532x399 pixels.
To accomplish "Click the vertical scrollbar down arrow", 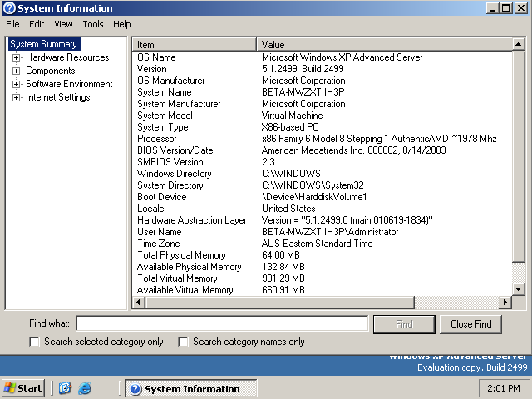I will 519,288.
